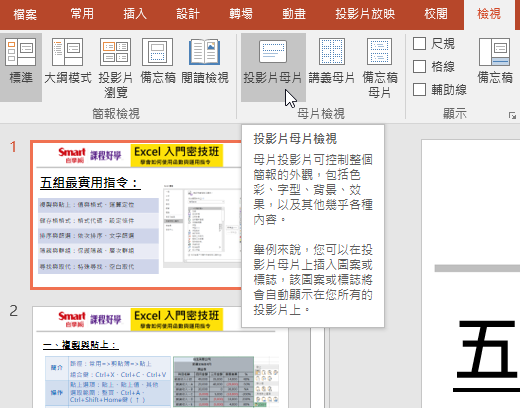Open 投影片瀏覽 slide sorter view

click(x=115, y=67)
